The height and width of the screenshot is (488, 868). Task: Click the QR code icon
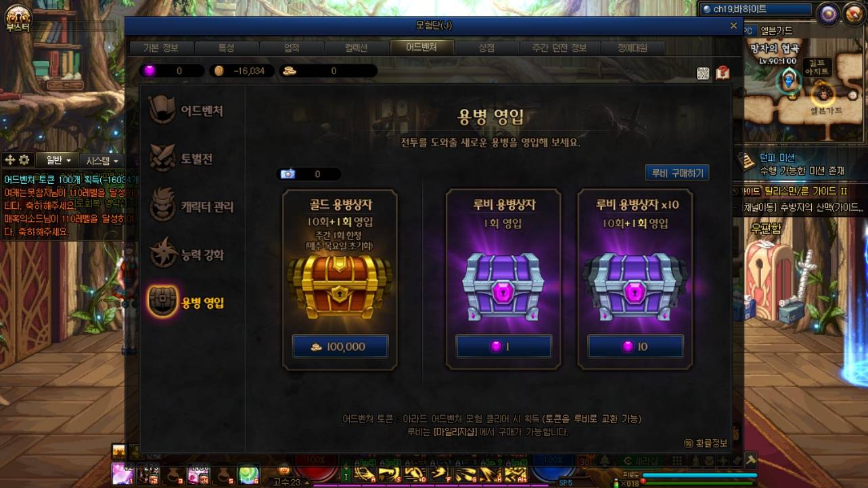pos(703,73)
